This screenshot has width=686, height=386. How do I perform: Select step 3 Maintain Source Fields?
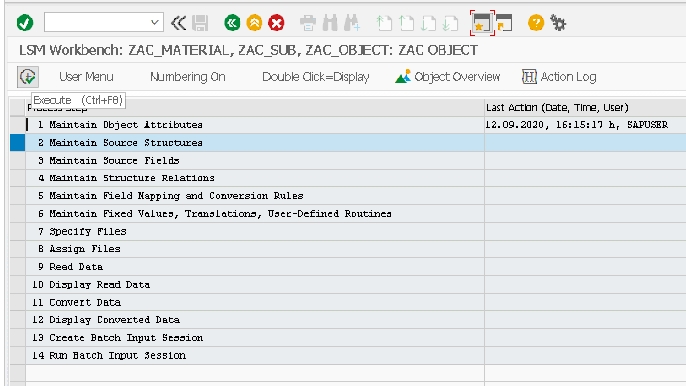click(255, 161)
